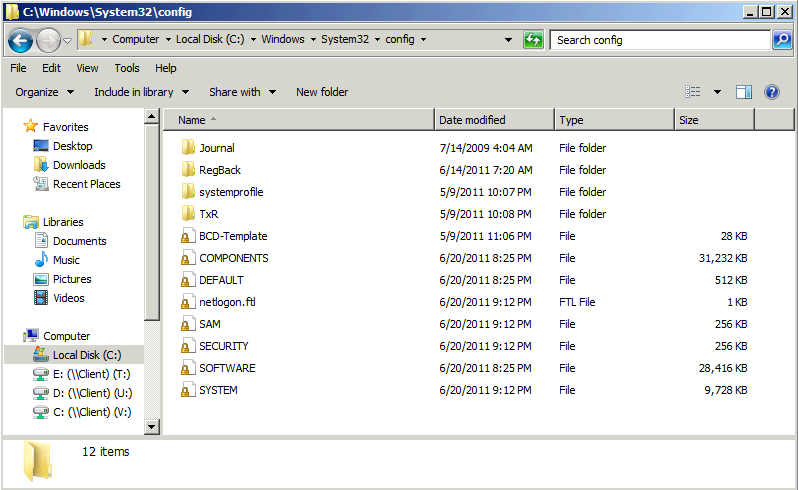The height and width of the screenshot is (490, 798).
Task: Open the More view options arrow
Action: pyautogui.click(x=717, y=92)
